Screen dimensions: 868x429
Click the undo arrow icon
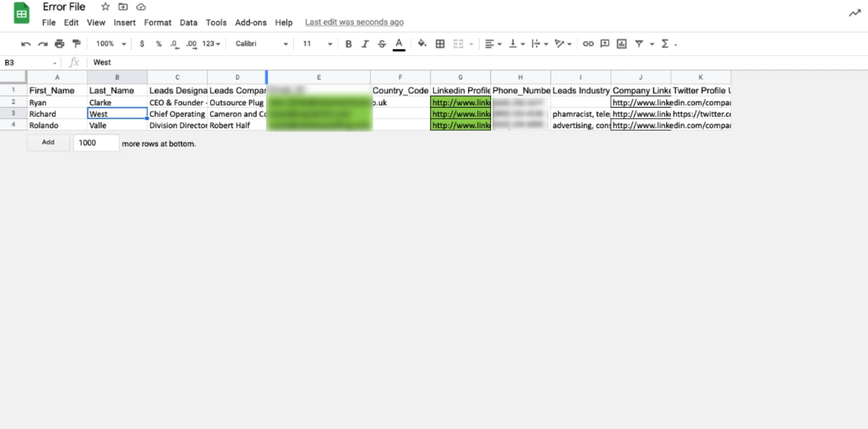26,44
